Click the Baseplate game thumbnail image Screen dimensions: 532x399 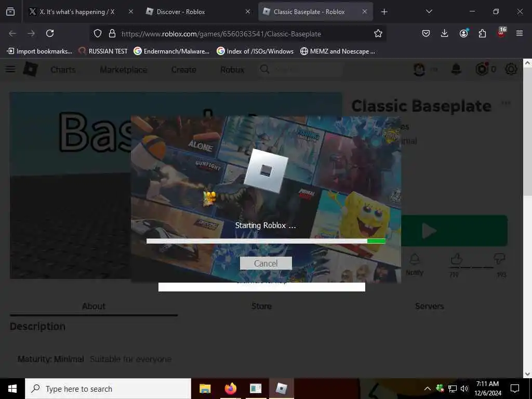point(70,185)
